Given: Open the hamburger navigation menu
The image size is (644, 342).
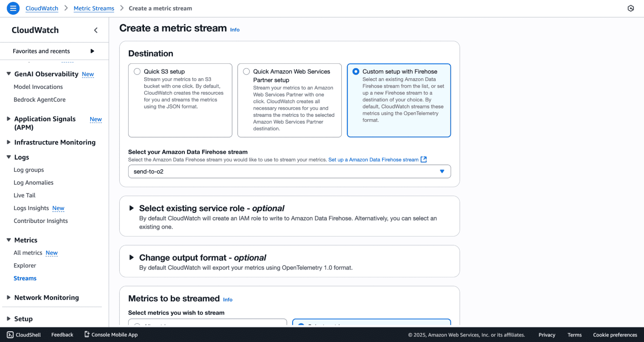Looking at the screenshot, I should pyautogui.click(x=13, y=8).
